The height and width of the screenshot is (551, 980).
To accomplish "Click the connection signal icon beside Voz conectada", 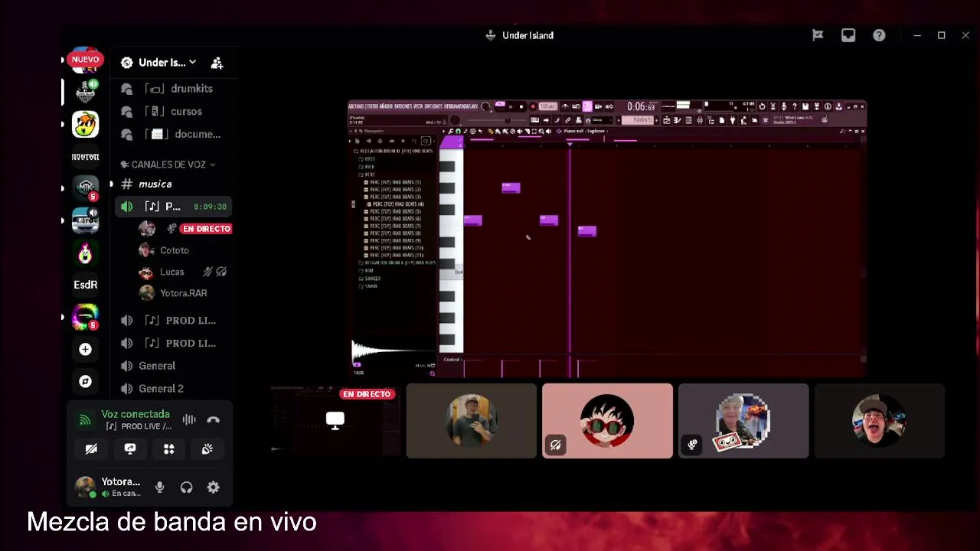I will point(85,419).
